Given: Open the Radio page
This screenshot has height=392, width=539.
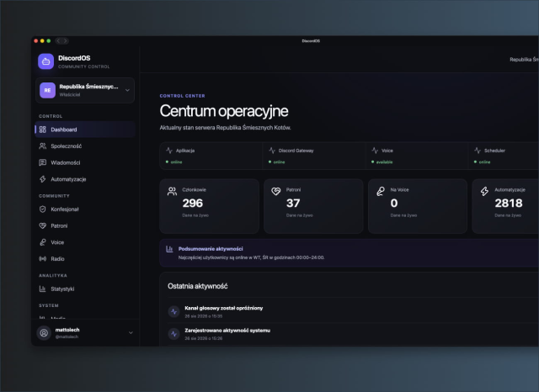Looking at the screenshot, I should pos(85,258).
